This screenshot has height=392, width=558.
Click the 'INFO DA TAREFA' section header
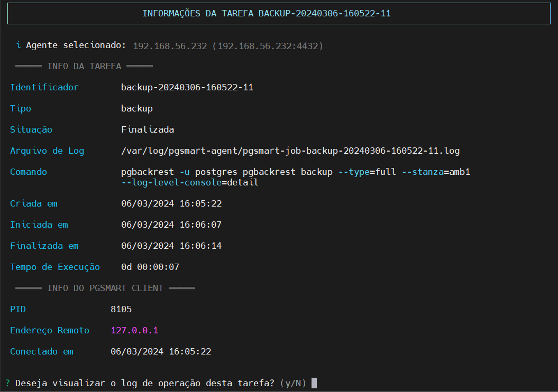[84, 66]
